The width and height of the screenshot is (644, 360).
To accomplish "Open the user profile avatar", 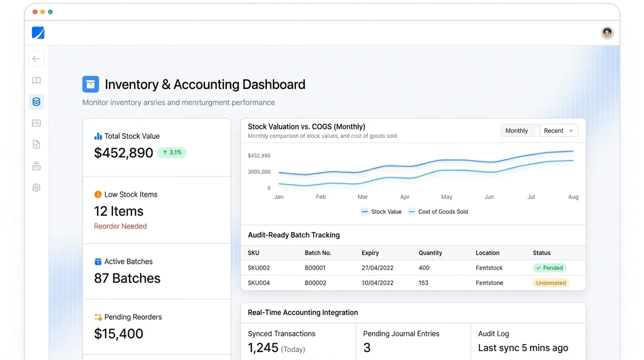I will 607,33.
